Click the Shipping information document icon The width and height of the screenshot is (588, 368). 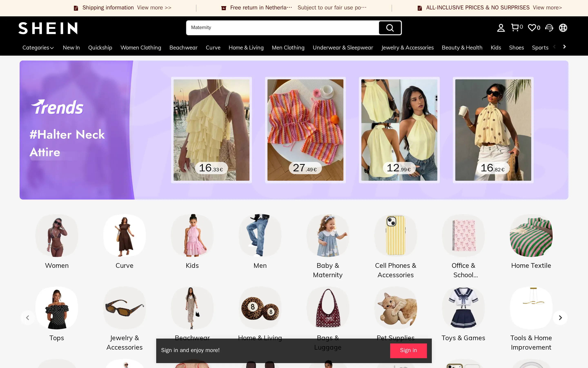(76, 8)
